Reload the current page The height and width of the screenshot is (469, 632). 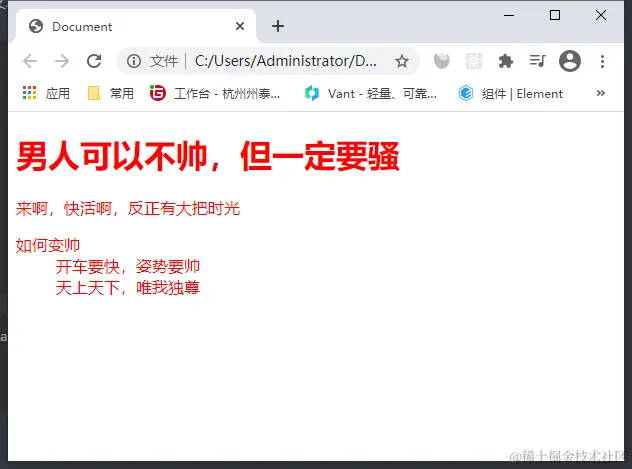(94, 61)
